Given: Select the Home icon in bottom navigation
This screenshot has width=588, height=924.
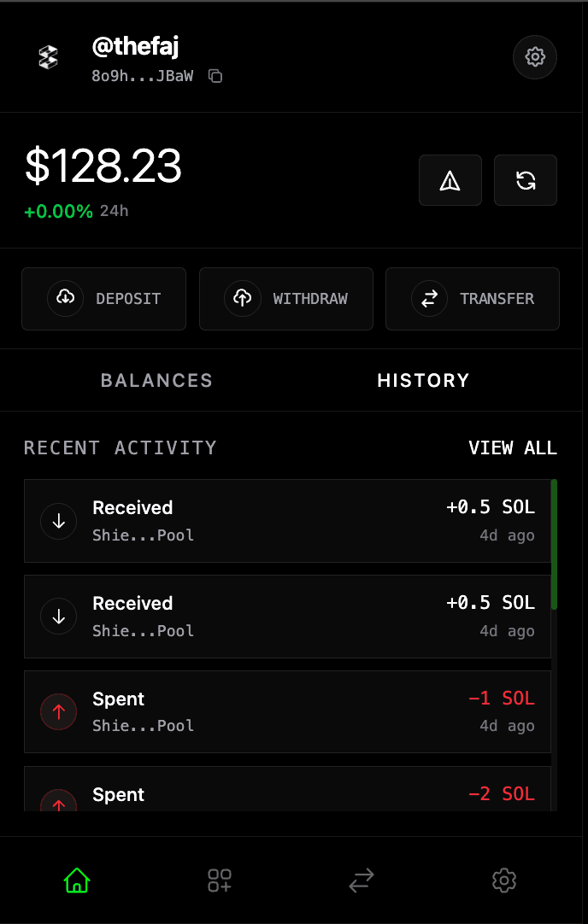Looking at the screenshot, I should coord(76,880).
